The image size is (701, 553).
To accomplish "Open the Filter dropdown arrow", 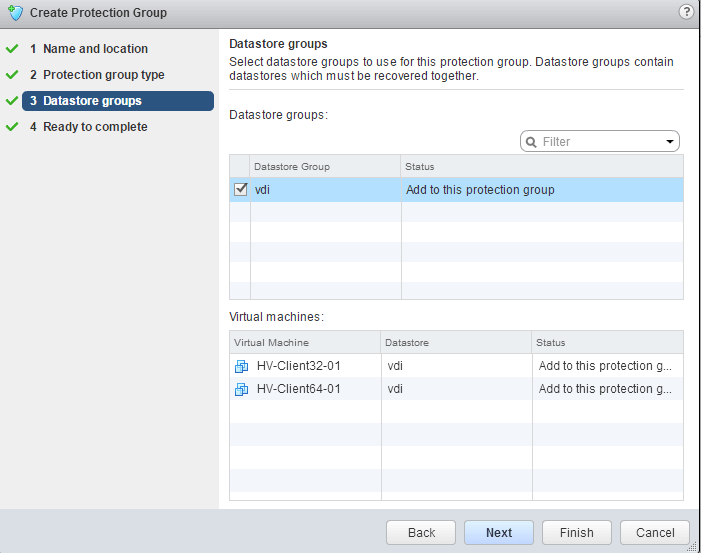I will 670,142.
